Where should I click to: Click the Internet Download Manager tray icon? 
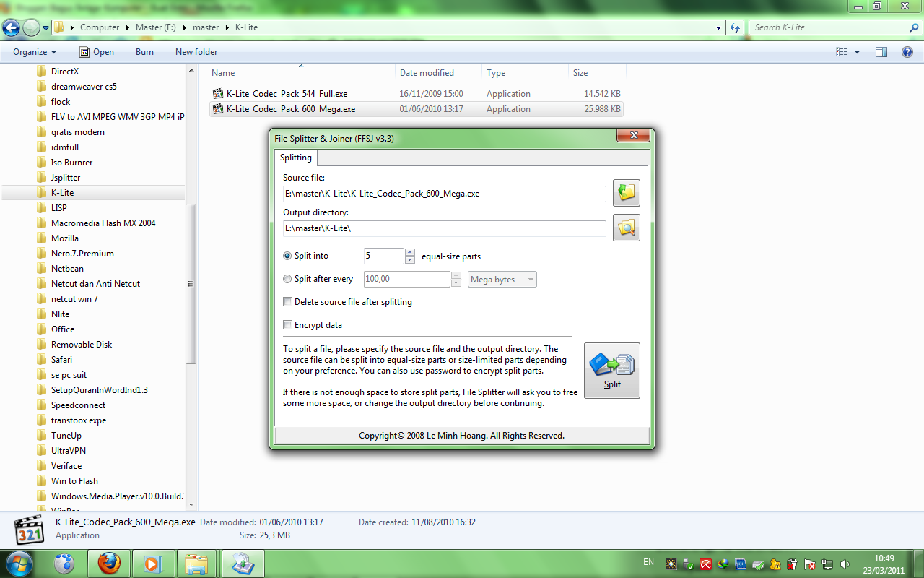723,564
